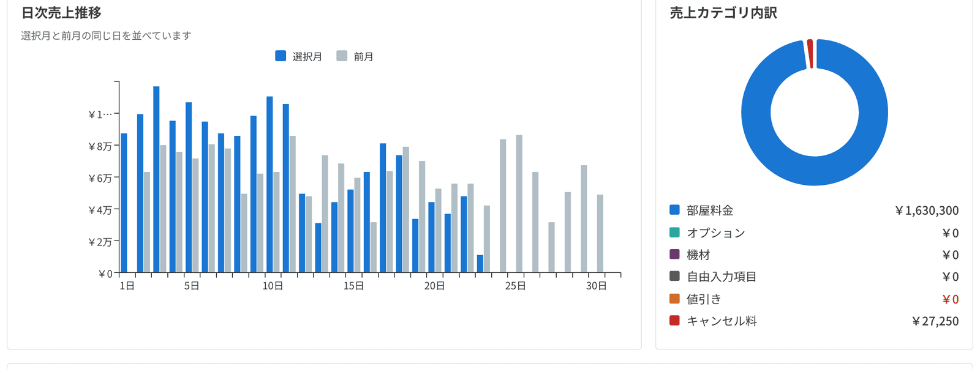Click the red キャンセル料 color swatch
Image resolution: width=980 pixels, height=369 pixels.
675,321
